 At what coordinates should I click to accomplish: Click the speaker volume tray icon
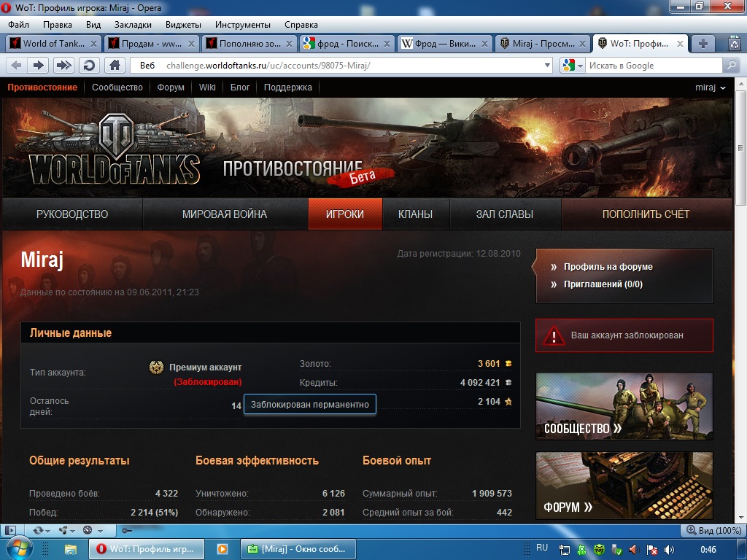click(670, 550)
